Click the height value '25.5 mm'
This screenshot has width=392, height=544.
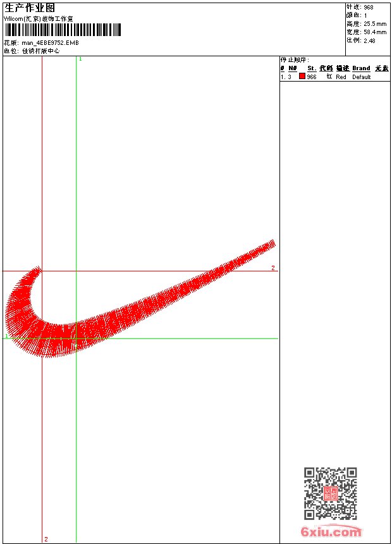tap(375, 24)
